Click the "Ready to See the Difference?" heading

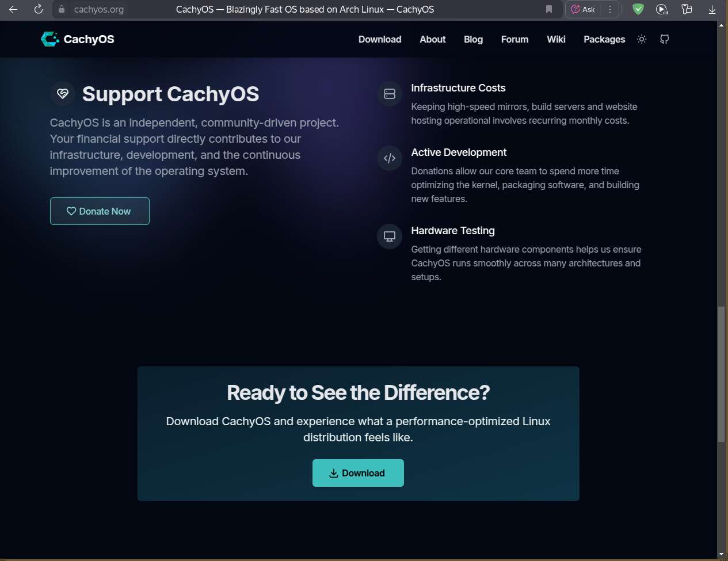(358, 392)
